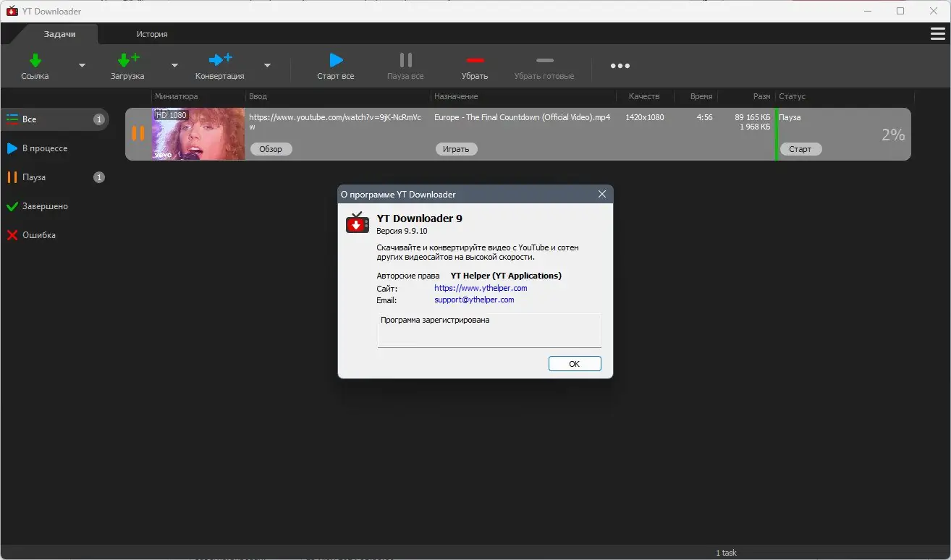Close the YT Downloader main window
This screenshot has width=951, height=560.
coord(932,11)
